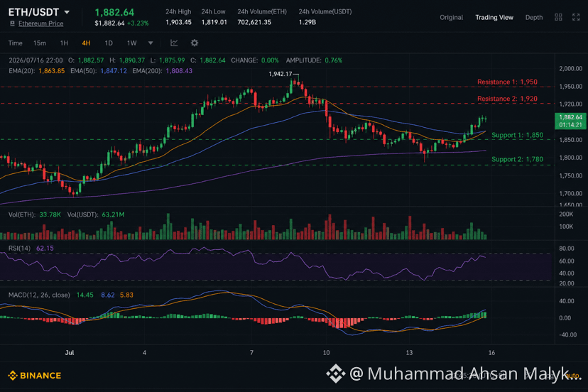Click the EMA(200) value 1,808.43

(x=179, y=71)
